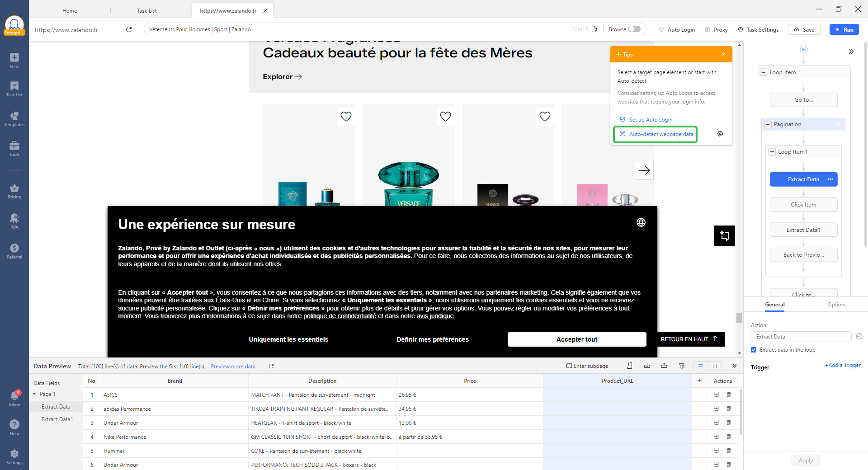Image resolution: width=868 pixels, height=470 pixels.
Task: Click the export data icon in Data Preview
Action: (664, 366)
